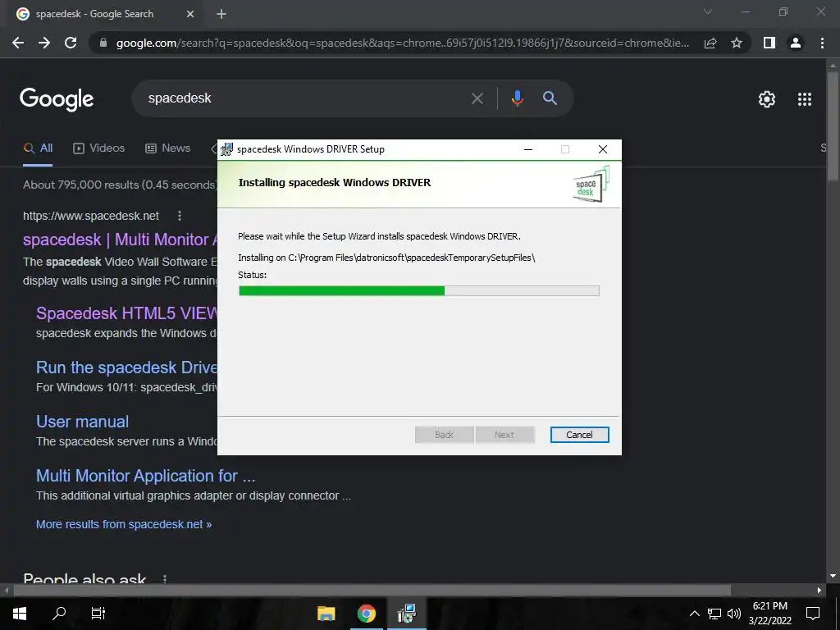The height and width of the screenshot is (630, 840).
Task: Open Google settings gear
Action: click(x=767, y=99)
